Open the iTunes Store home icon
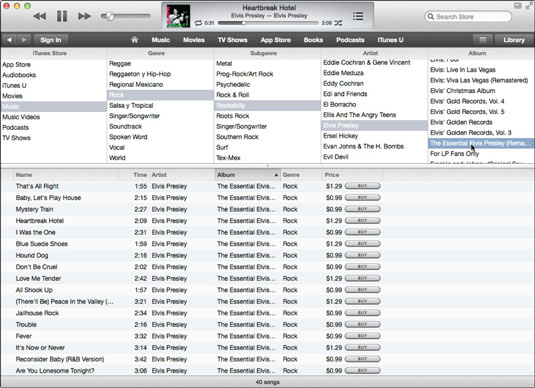The height and width of the screenshot is (388, 535). click(134, 40)
